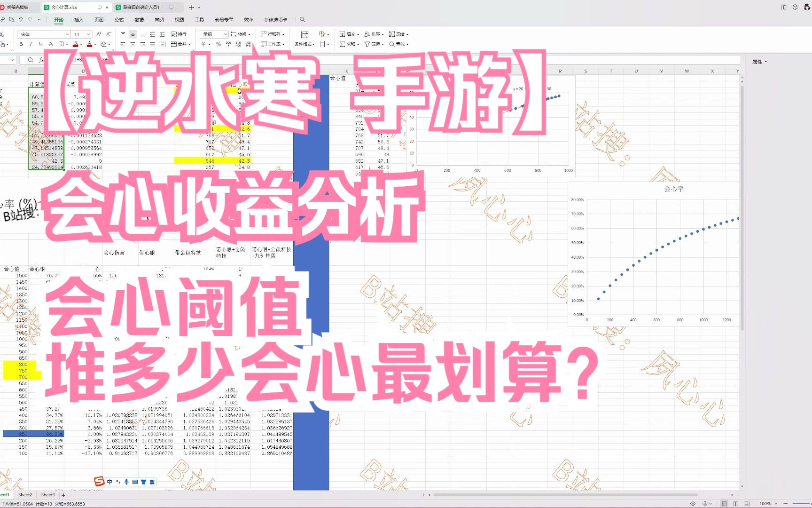Toggle bold formatting (B) in ribbon
Viewport: 812px width, 508px height.
(x=21, y=44)
